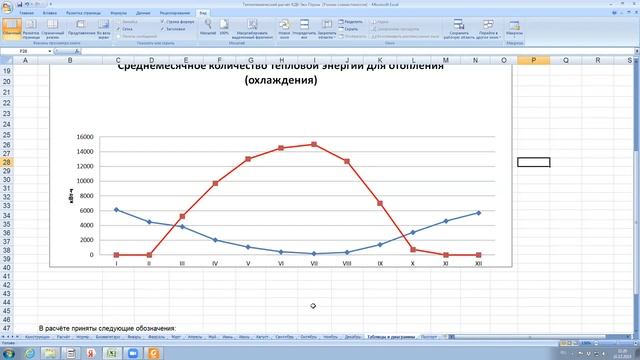
Task: Click the selected cell P28
Action: click(533, 162)
